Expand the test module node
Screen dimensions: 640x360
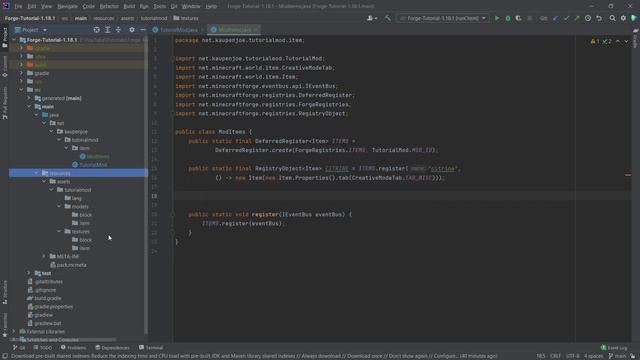pyautogui.click(x=29, y=273)
